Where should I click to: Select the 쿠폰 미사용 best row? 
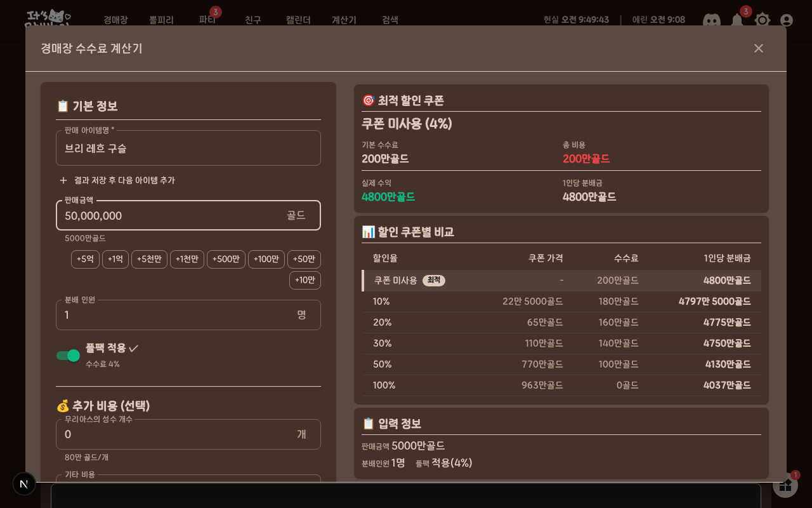561,281
